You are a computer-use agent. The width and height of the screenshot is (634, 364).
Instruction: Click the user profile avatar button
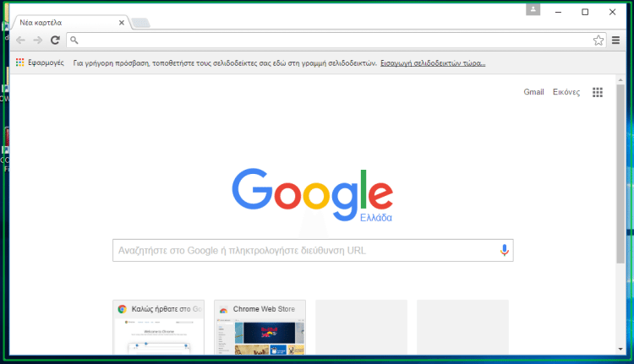tap(533, 9)
